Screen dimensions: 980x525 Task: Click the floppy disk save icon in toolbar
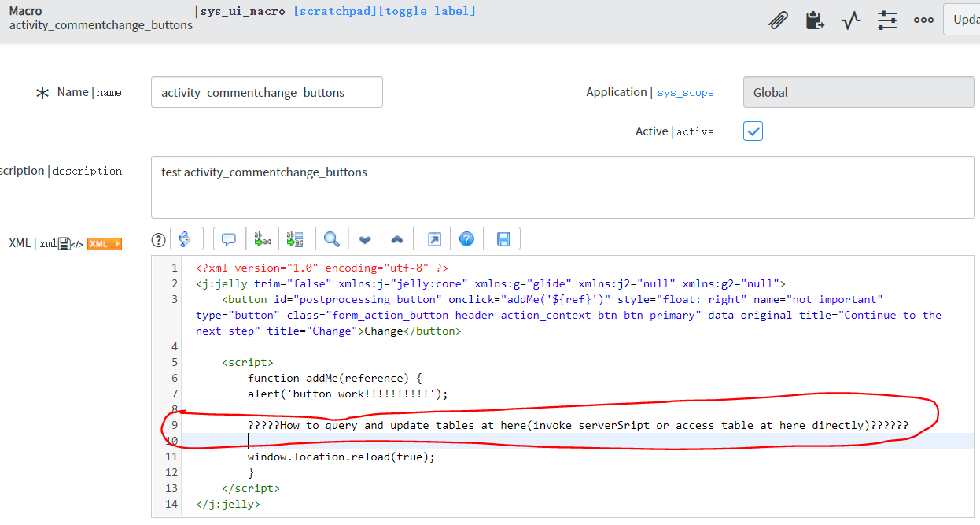[504, 239]
